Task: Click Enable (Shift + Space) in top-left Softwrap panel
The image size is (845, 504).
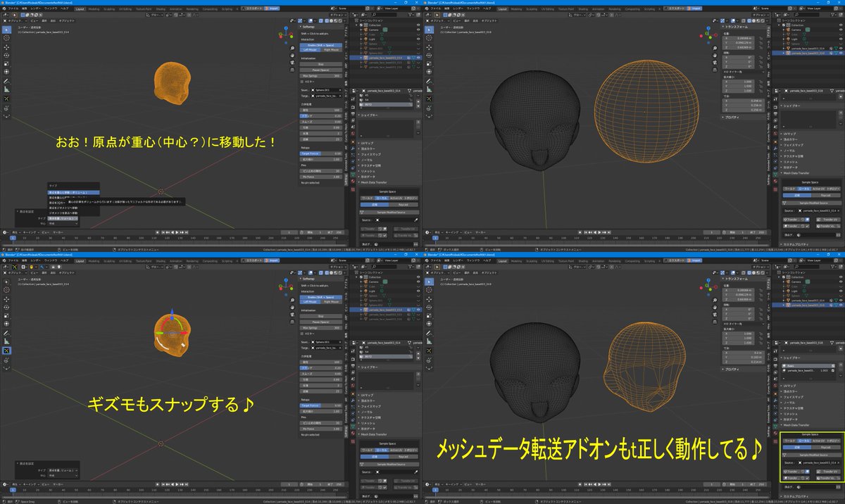Action: 321,45
